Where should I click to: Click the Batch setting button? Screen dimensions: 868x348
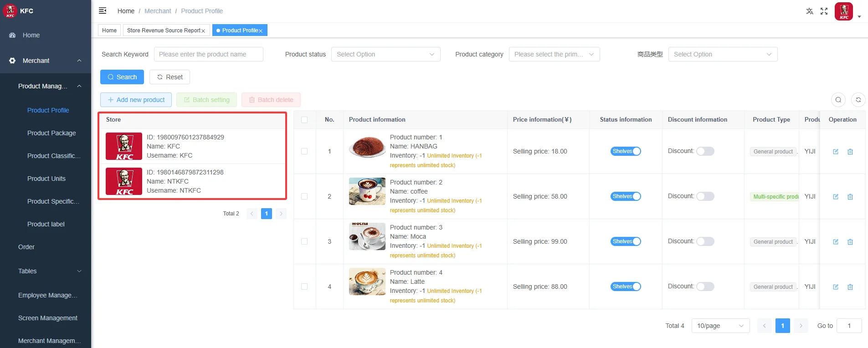[206, 100]
